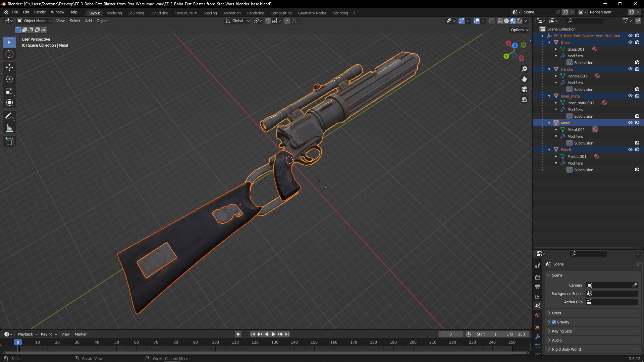This screenshot has height=362, width=644.
Task: Jump to the timeline end frame
Action: (287, 334)
